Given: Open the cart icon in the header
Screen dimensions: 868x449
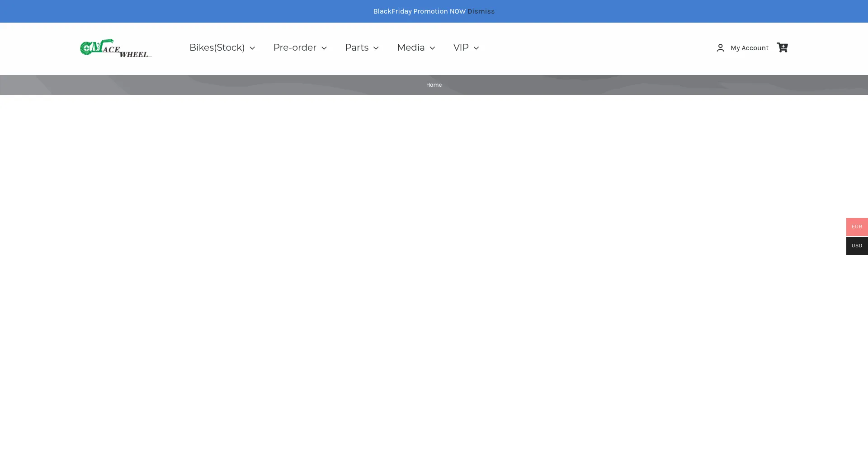Looking at the screenshot, I should point(782,47).
